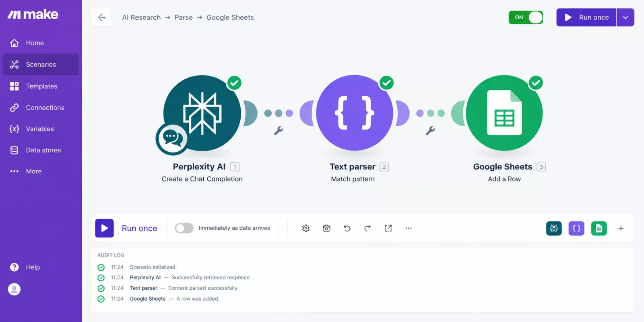Screen dimensions: 644x322
Task: Click the wrench between Perplexity and Text parser
Action: (x=279, y=131)
